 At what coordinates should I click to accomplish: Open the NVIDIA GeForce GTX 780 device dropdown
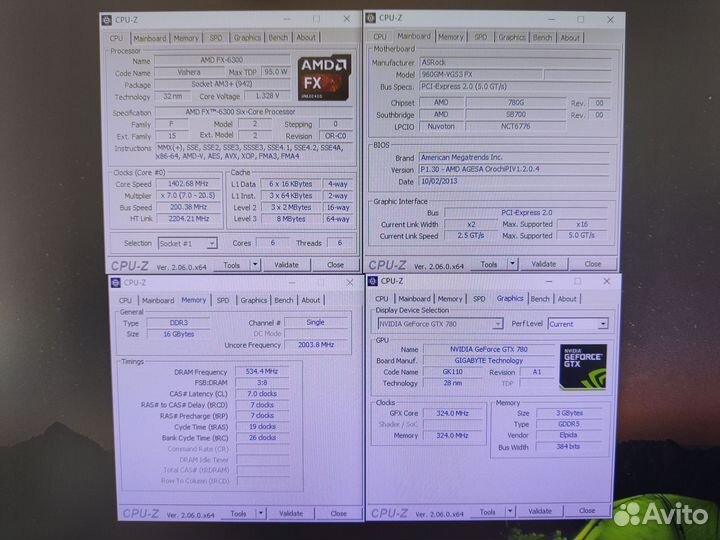(498, 324)
